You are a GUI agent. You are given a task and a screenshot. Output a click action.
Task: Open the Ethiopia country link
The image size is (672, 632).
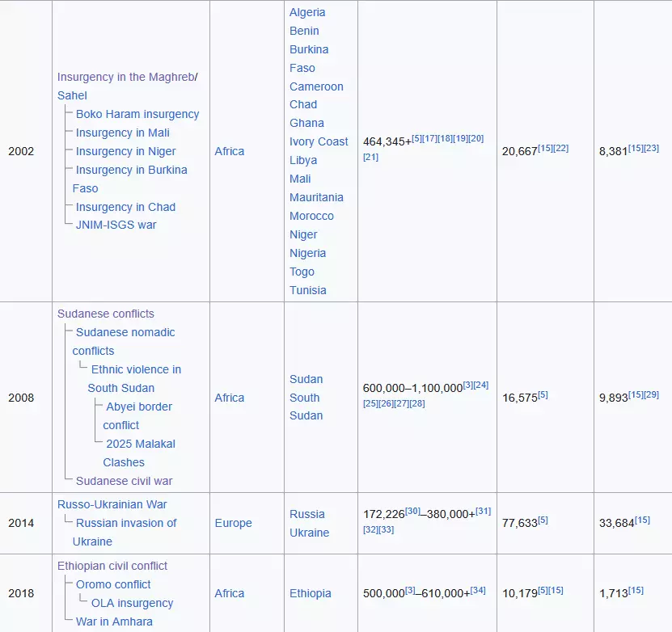click(x=311, y=593)
